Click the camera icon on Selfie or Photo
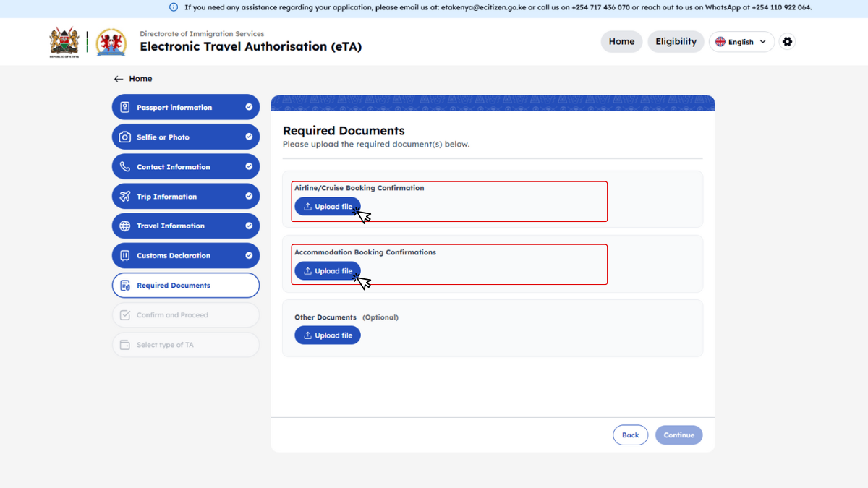The image size is (868, 488). point(125,137)
